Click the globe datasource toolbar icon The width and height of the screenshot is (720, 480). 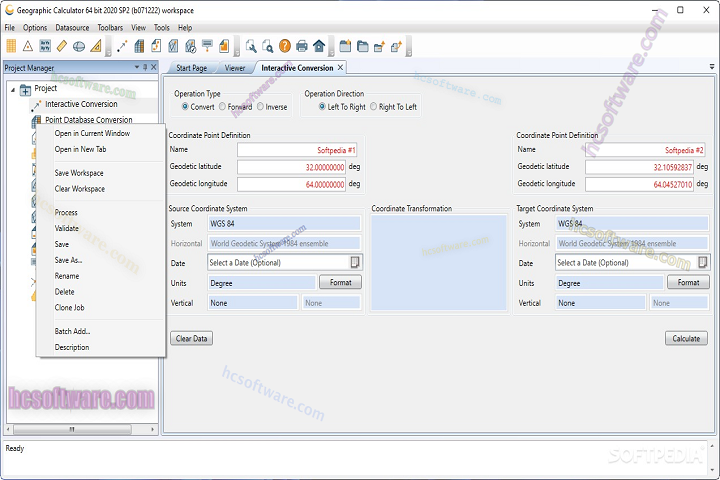pyautogui.click(x=78, y=46)
